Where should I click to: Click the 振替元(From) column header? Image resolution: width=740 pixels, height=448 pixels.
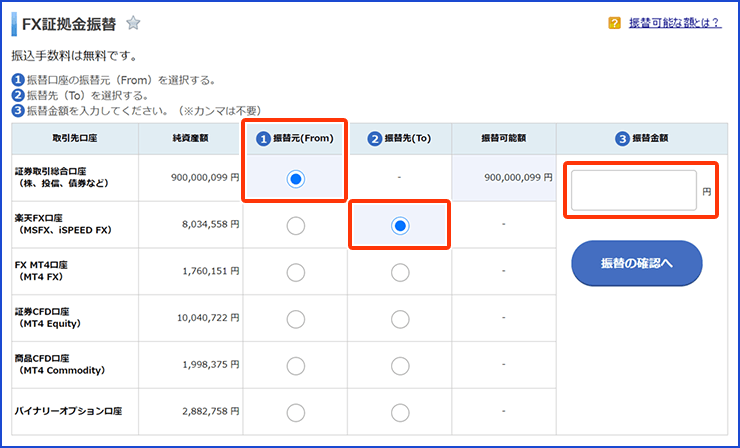point(295,138)
